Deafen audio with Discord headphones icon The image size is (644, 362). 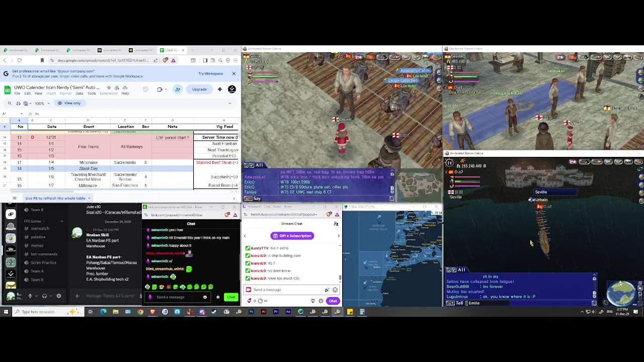click(44, 296)
